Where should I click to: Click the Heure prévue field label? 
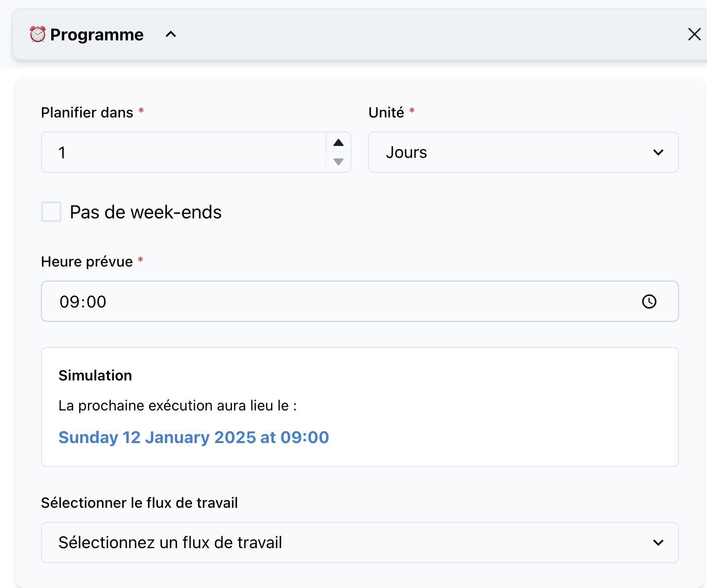[x=87, y=262]
